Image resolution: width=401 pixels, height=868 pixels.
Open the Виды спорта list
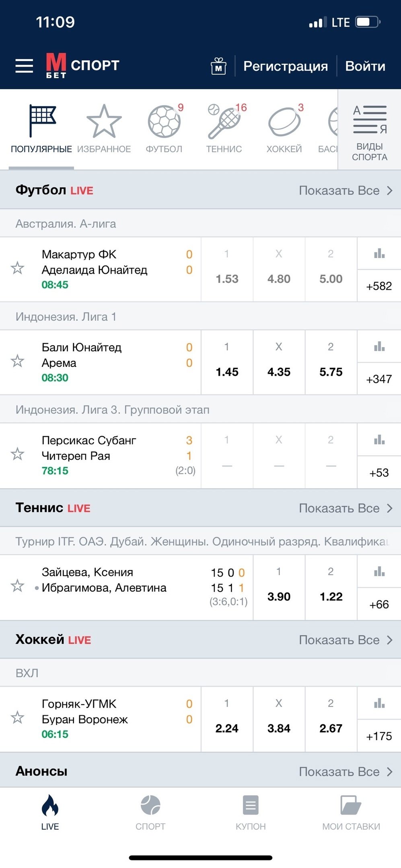[x=370, y=133]
